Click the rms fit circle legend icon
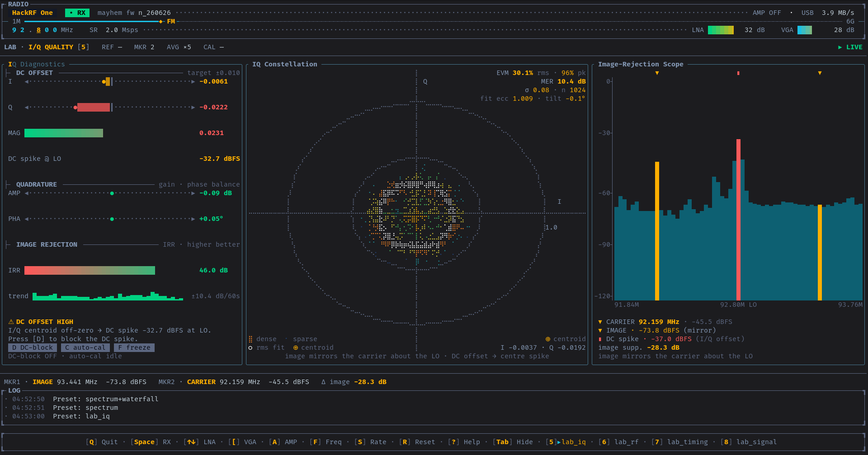 click(x=250, y=347)
